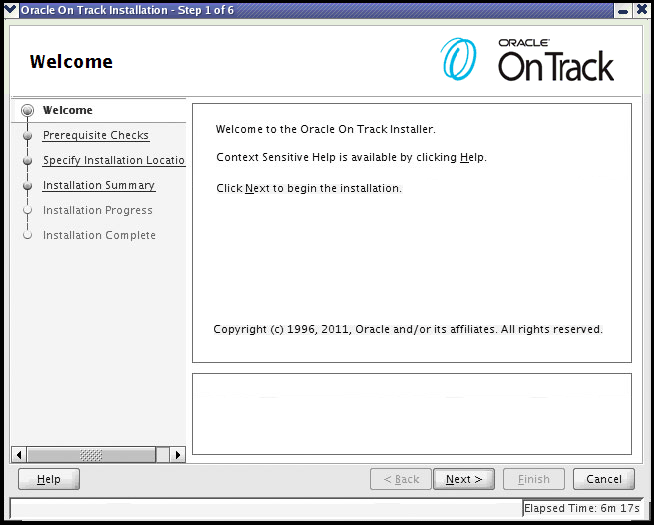Click the Installation Progress step bullet

[28, 210]
